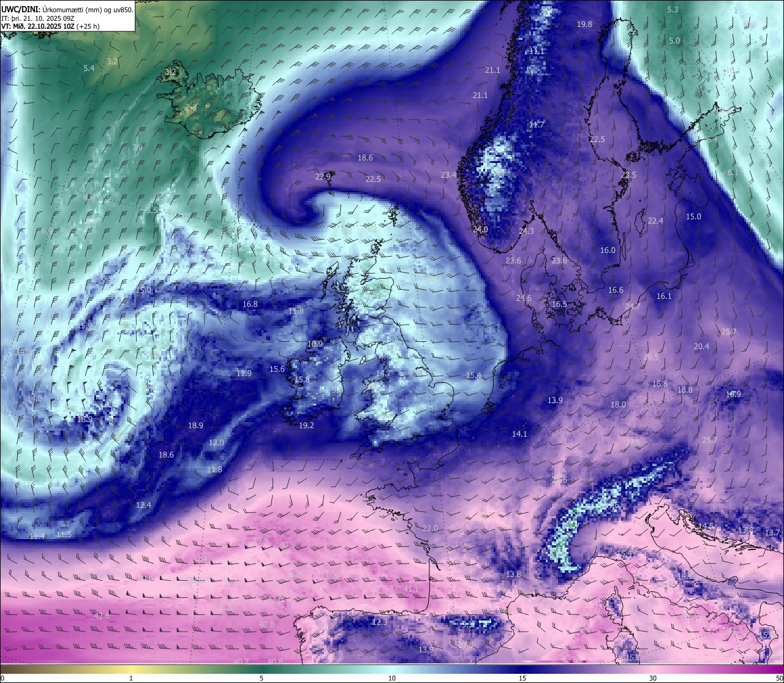Click the 41.1 value label
Viewport: 784px width, 683px height.
click(411, 589)
